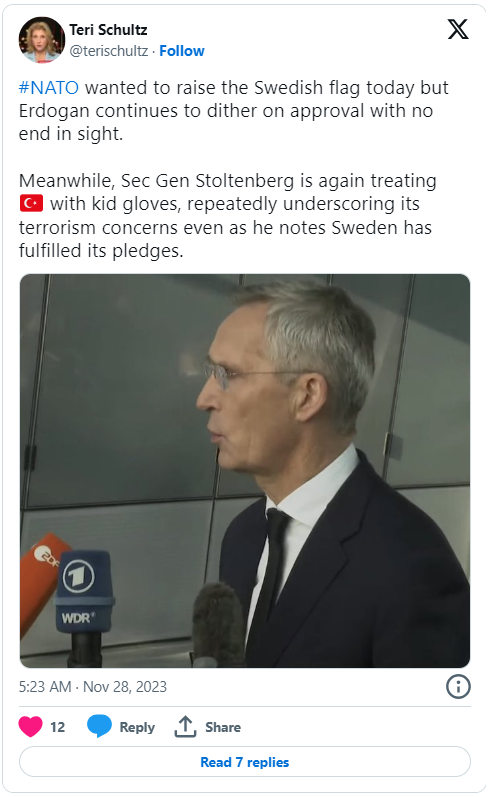The height and width of the screenshot is (797, 496).
Task: Follow the @terischultz account
Action: point(182,51)
